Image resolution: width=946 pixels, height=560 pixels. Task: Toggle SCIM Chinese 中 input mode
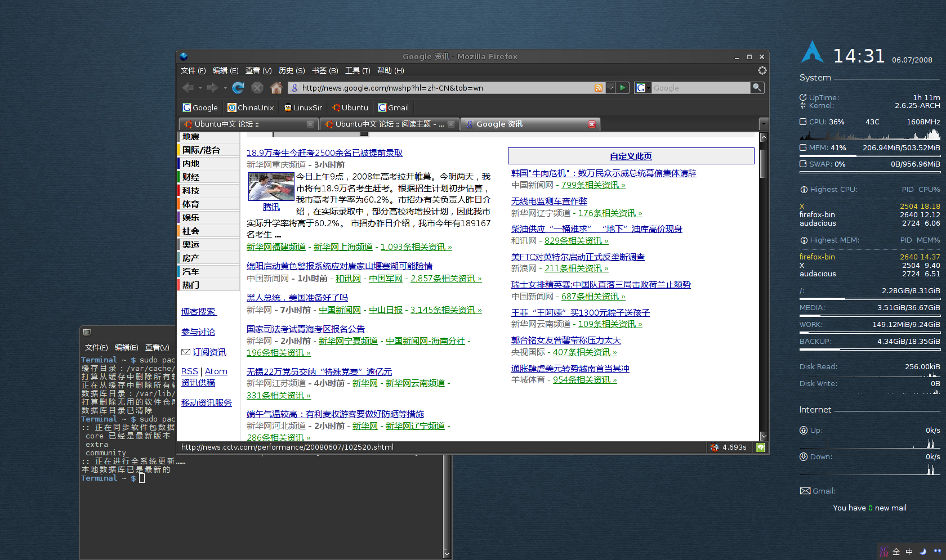point(909,552)
